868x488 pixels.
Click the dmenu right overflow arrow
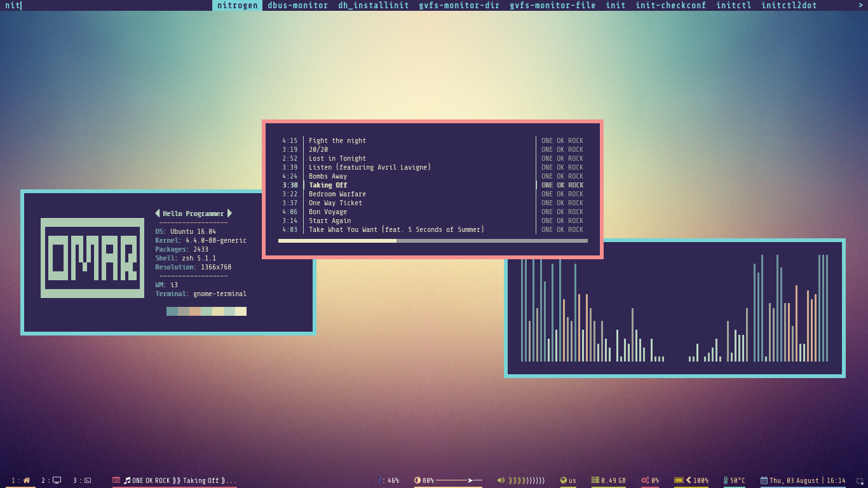pyautogui.click(x=861, y=5)
